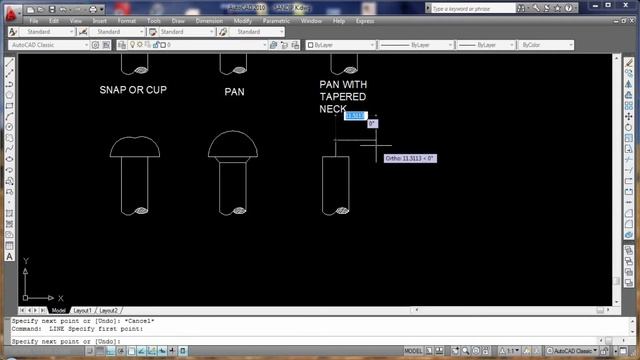Open the linetype ByLayer dropdown

coord(416,45)
